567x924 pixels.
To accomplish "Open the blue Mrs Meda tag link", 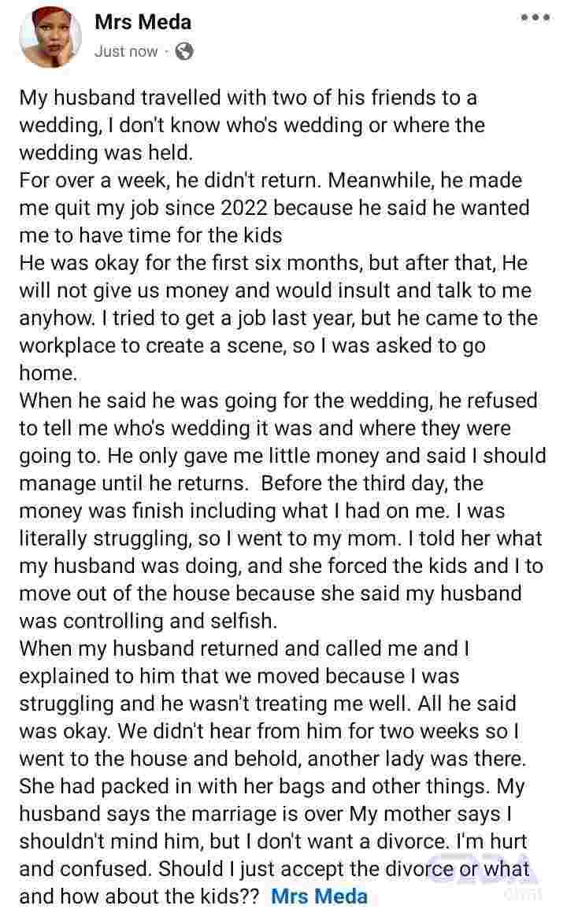I will [x=319, y=896].
